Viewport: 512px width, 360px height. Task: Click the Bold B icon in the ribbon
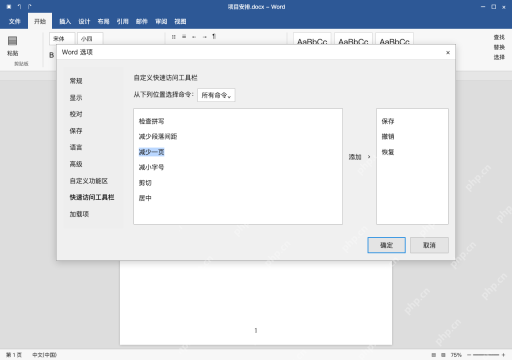coord(52,55)
